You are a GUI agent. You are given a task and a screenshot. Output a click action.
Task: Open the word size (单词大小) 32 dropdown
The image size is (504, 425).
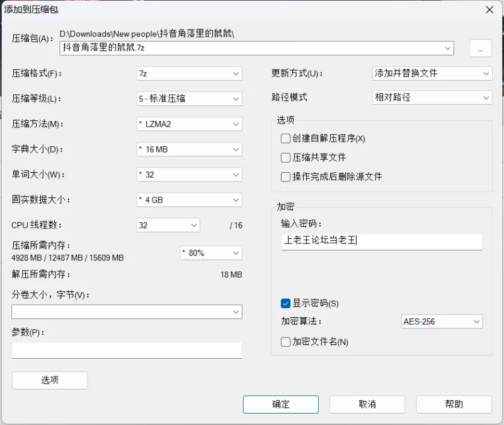[189, 175]
